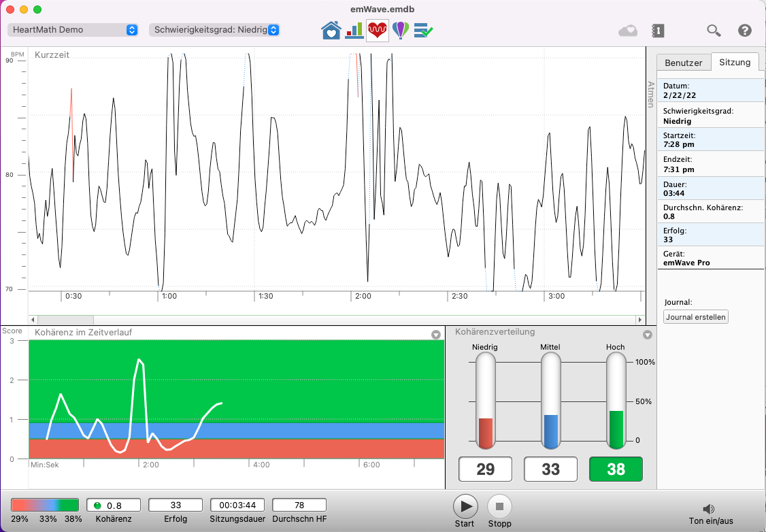This screenshot has height=532, width=766.
Task: Click the magnifying glass search icon
Action: pyautogui.click(x=714, y=31)
